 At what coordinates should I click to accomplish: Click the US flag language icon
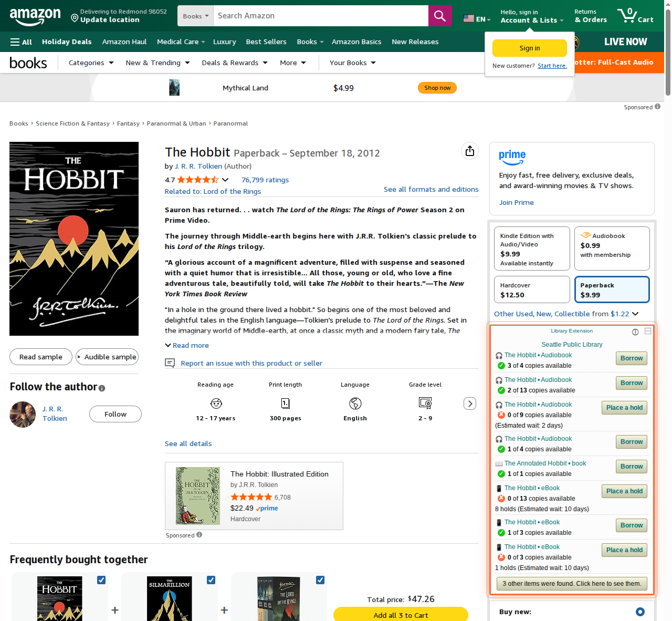(469, 18)
